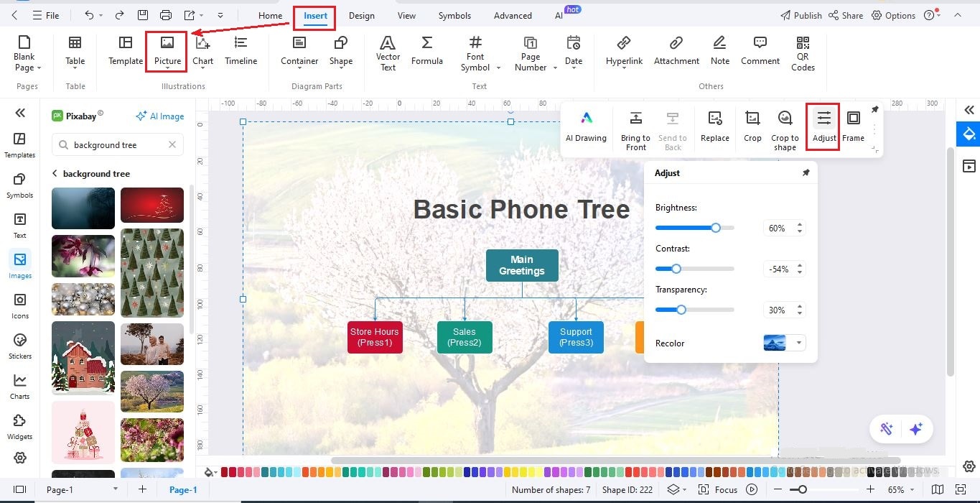The image size is (980, 503).
Task: Open the Stickers sidebar panel
Action: tap(19, 346)
